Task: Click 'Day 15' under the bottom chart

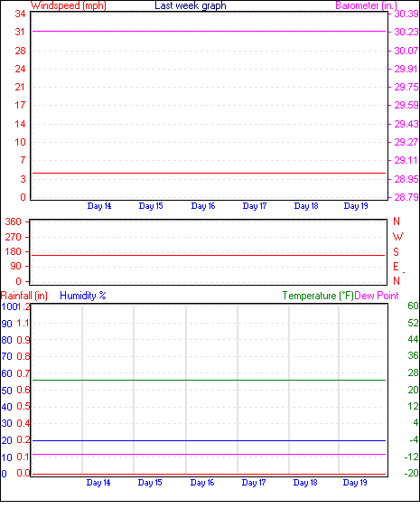Action: (150, 483)
